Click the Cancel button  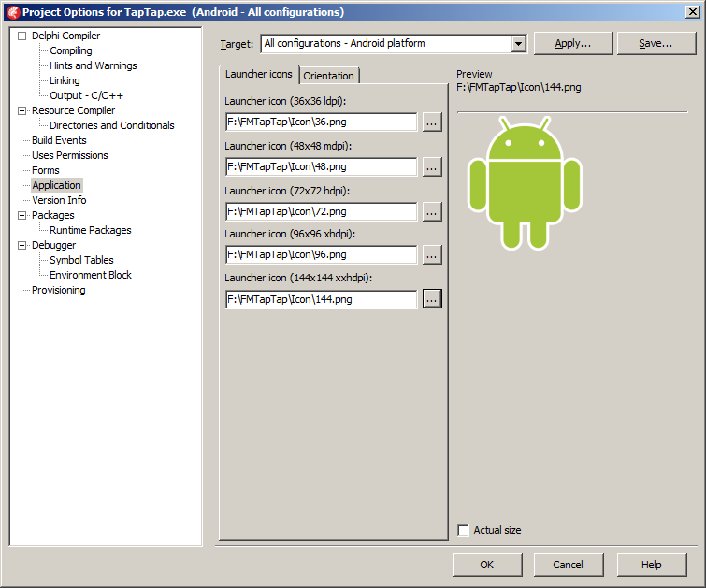(x=569, y=565)
